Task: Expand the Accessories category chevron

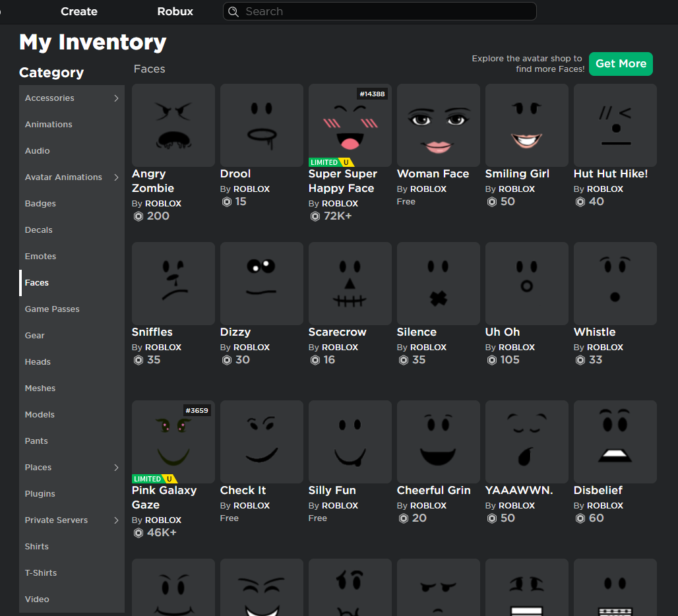Action: (x=116, y=98)
